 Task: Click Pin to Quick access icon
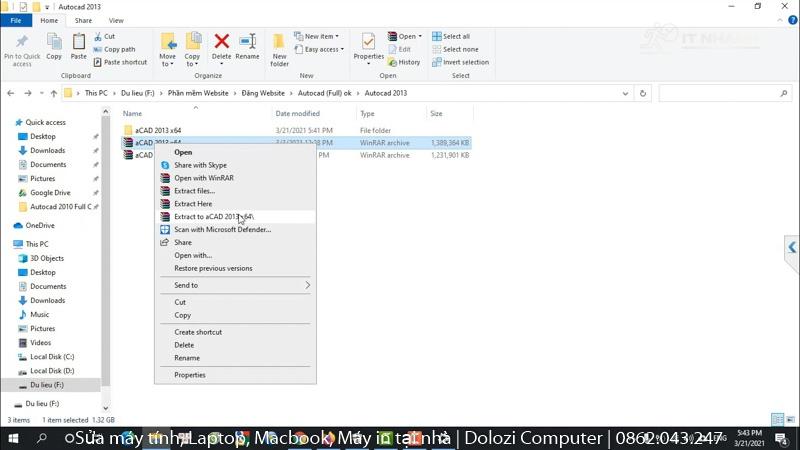22,42
